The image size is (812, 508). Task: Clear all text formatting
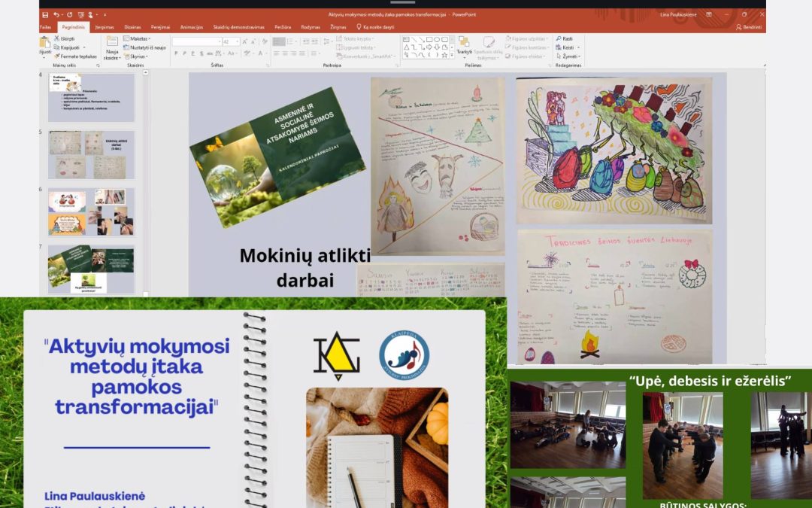click(x=265, y=41)
